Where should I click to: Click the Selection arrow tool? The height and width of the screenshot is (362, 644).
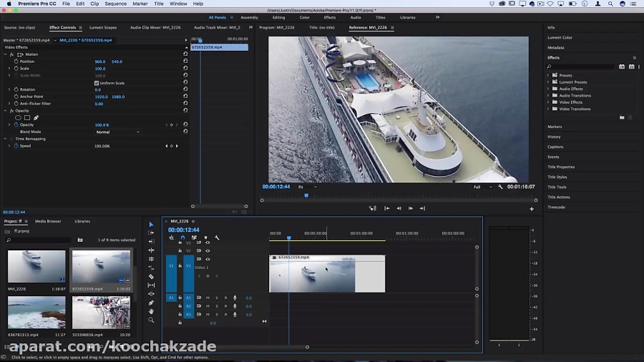pyautogui.click(x=151, y=225)
